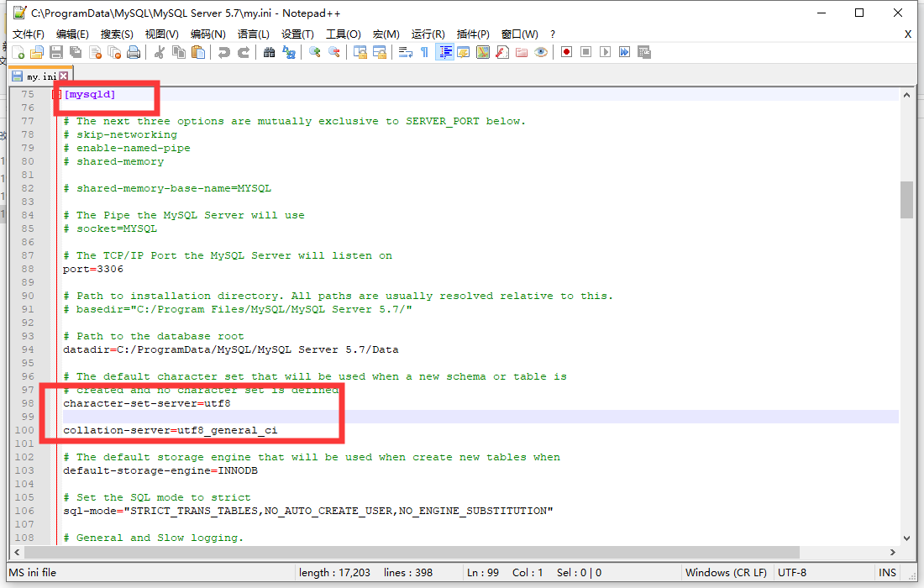
Task: Open the 设置(T) menu
Action: (x=297, y=34)
